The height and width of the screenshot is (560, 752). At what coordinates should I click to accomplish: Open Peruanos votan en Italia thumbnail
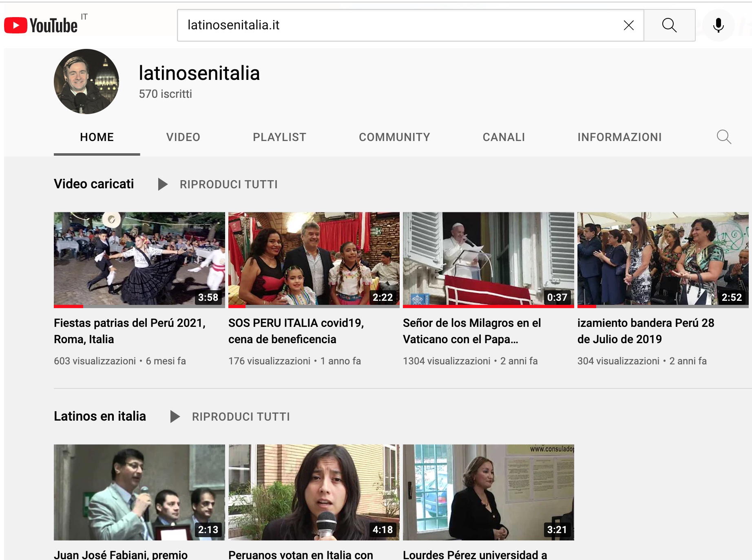coord(314,492)
